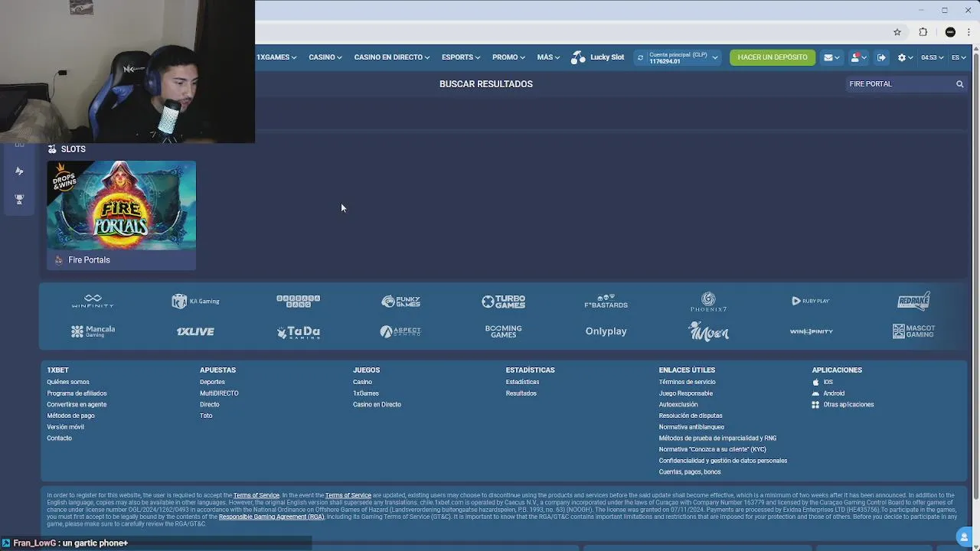Click the logout arrow icon

pos(881,57)
